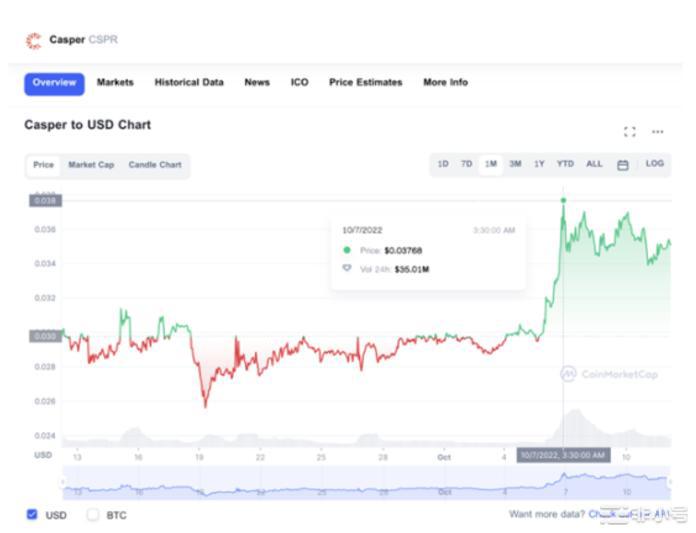Select the YTD time range

(565, 164)
